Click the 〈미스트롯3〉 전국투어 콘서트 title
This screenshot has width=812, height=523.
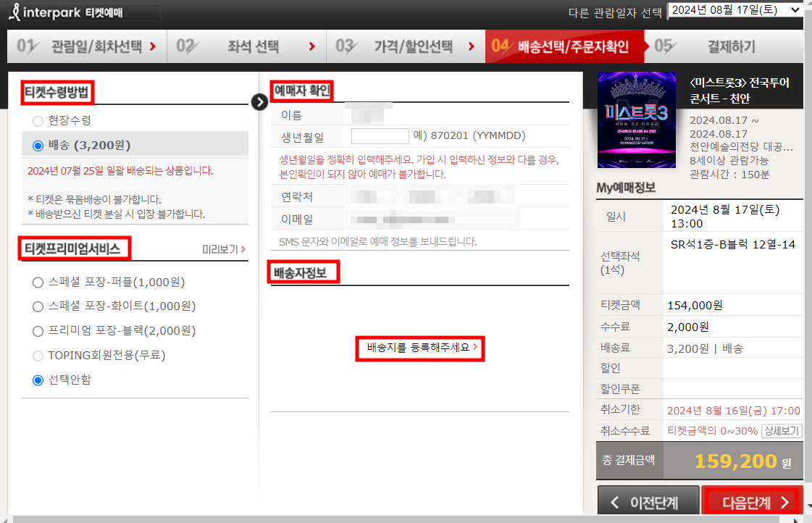pos(740,91)
